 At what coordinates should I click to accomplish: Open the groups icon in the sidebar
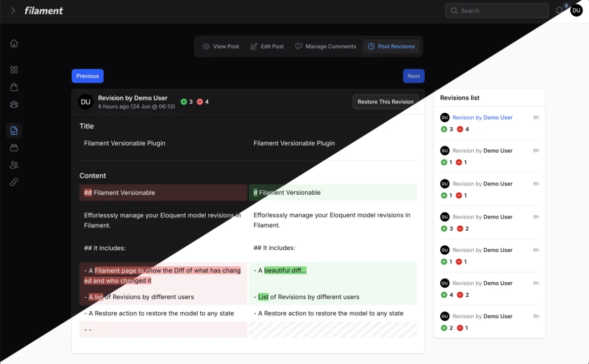[x=14, y=104]
